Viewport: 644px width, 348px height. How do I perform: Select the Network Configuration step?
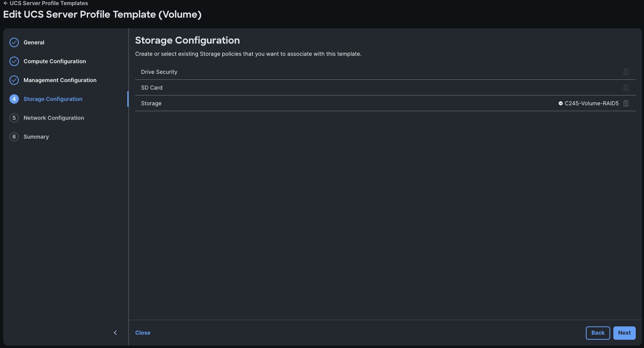54,118
